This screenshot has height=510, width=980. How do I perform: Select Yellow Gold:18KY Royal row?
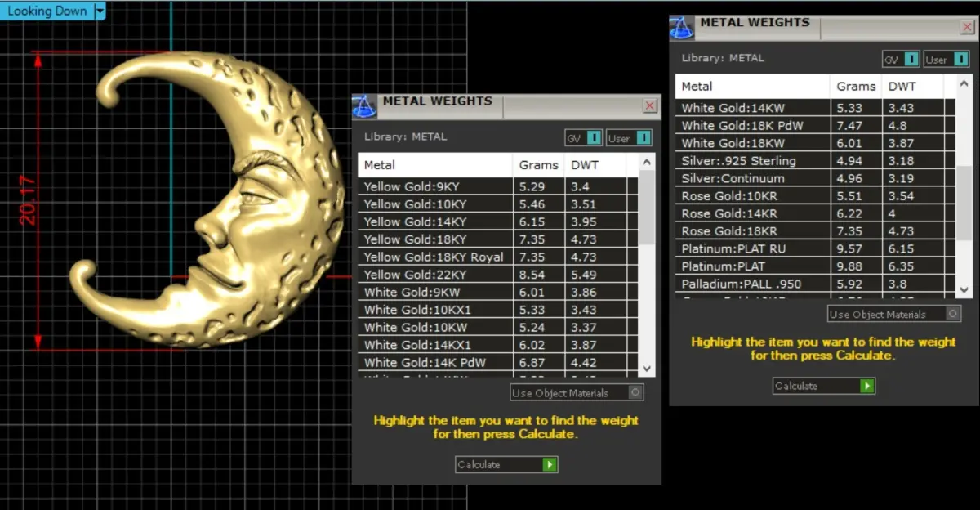coord(498,257)
